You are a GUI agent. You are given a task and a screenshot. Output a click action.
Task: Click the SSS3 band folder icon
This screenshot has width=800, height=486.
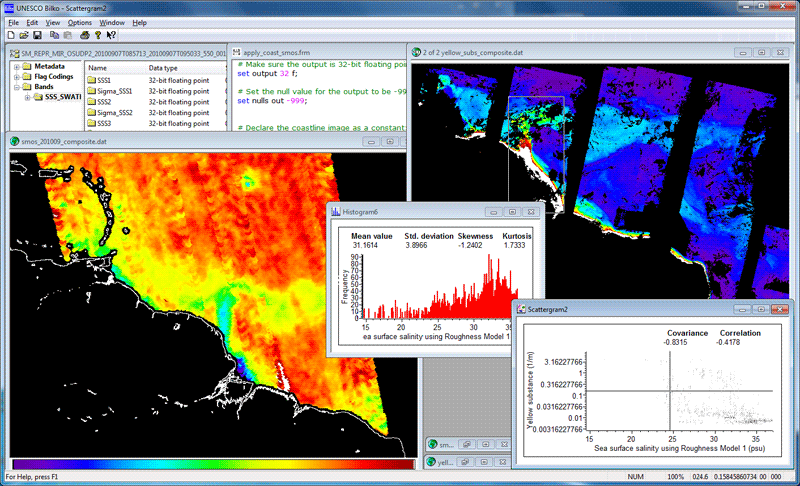click(91, 123)
